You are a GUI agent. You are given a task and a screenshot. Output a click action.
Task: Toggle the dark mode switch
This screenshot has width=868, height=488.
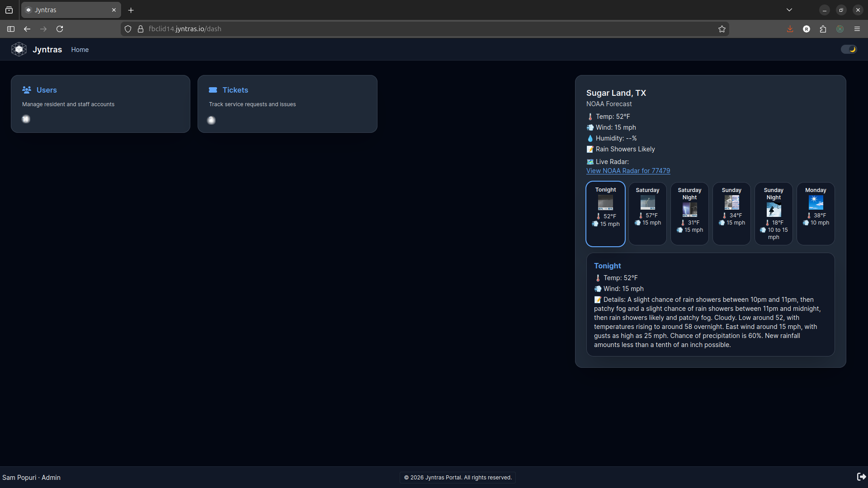849,49
